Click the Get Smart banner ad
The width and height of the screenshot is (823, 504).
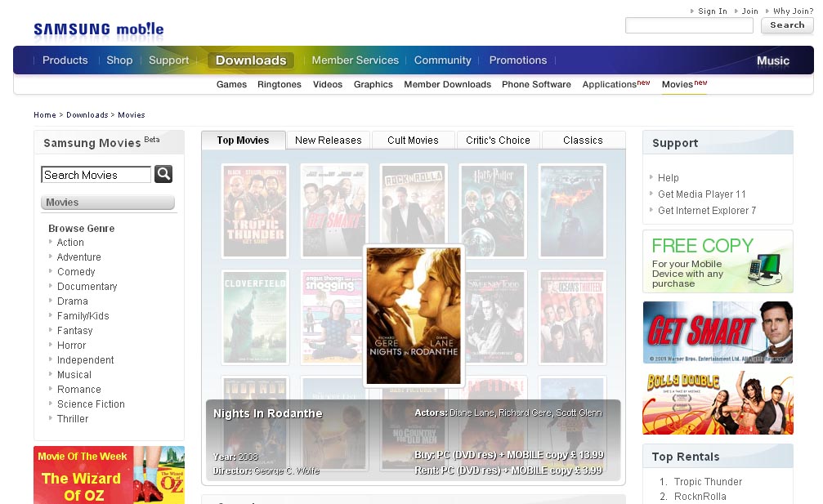tap(718, 332)
